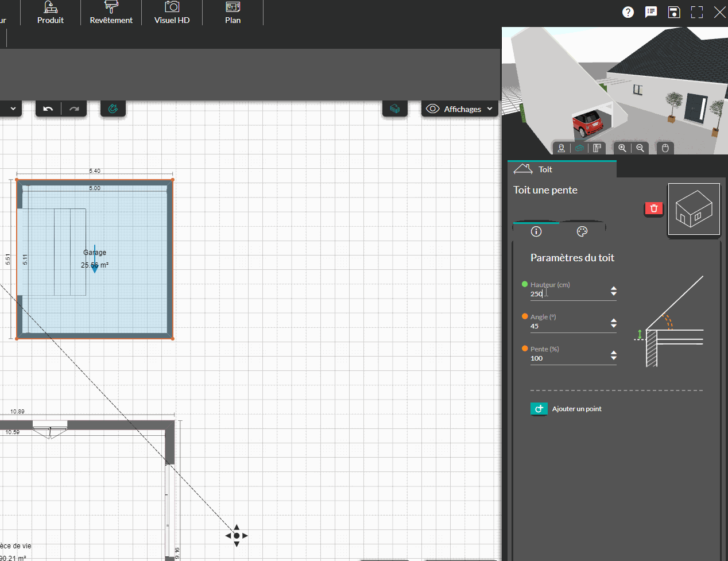This screenshot has height=561, width=728.
Task: Zoom out on the 3D preview
Action: (640, 148)
